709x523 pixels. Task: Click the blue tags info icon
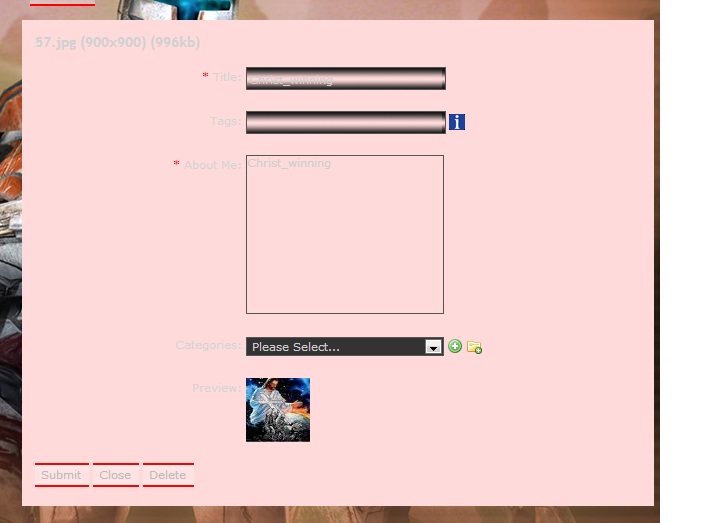point(457,122)
